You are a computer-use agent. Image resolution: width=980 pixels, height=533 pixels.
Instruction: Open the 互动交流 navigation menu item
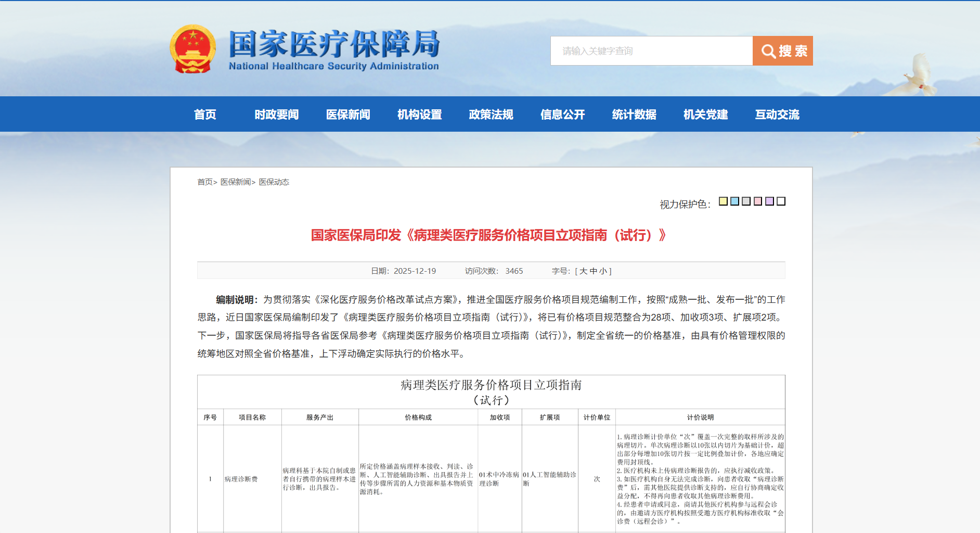point(777,115)
